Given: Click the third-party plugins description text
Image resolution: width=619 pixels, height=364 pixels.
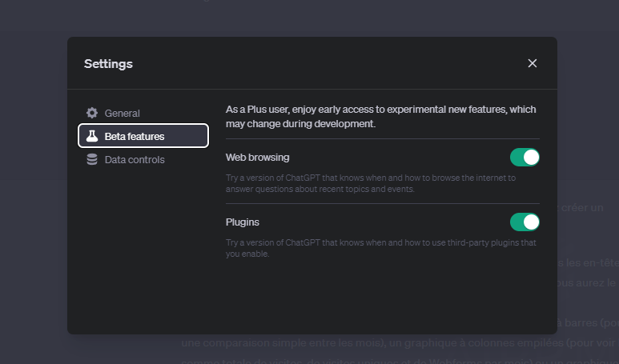Looking at the screenshot, I should point(381,248).
